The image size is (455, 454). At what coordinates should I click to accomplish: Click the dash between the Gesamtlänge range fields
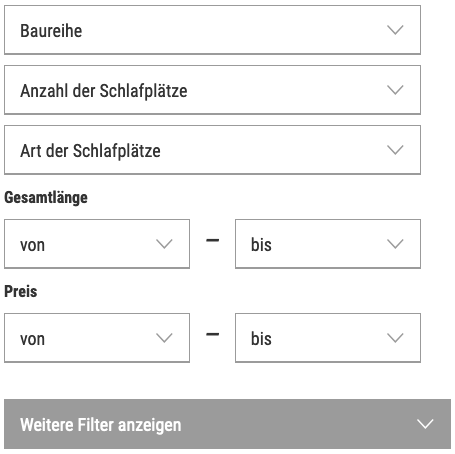(213, 240)
